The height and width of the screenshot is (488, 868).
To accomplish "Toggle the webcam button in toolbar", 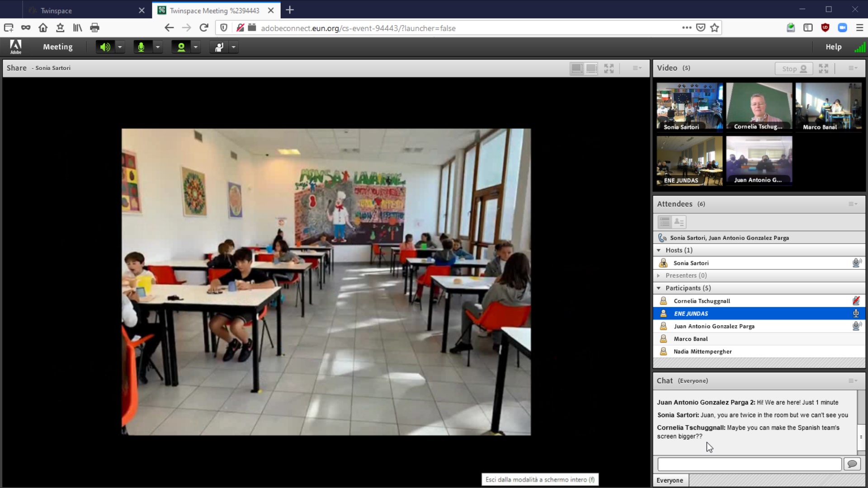I will tap(181, 47).
